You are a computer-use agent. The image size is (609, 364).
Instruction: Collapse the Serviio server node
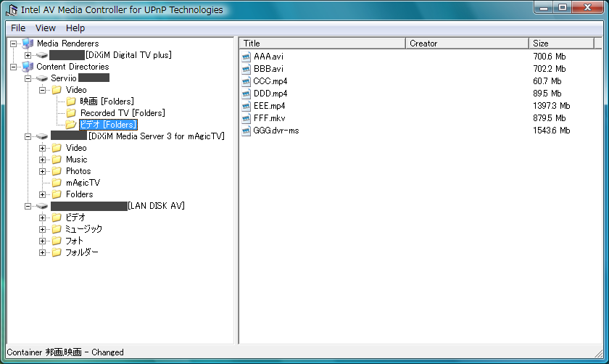[28, 78]
